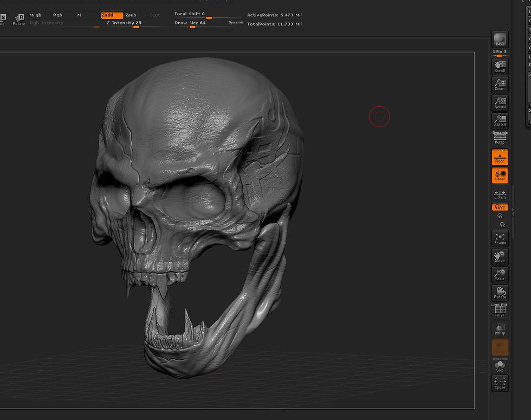Adjust the Draw Size slider
The image size is (531, 420).
pyautogui.click(x=200, y=24)
